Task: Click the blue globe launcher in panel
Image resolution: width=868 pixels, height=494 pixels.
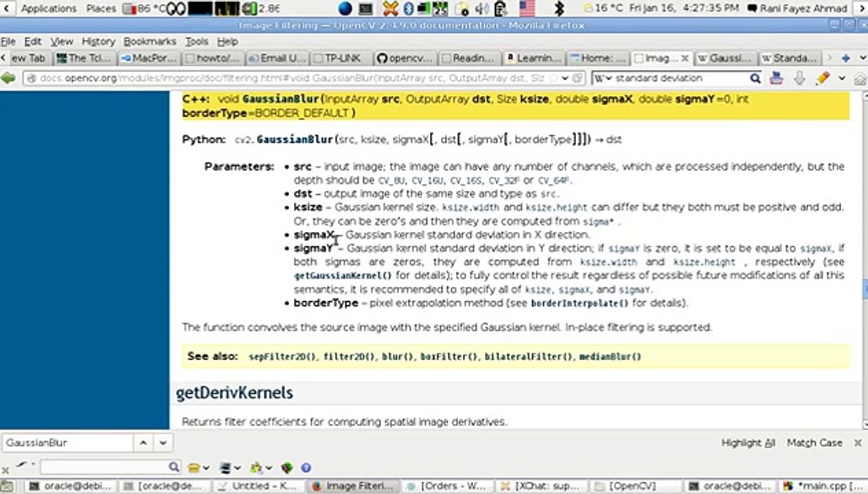Action: tap(345, 8)
